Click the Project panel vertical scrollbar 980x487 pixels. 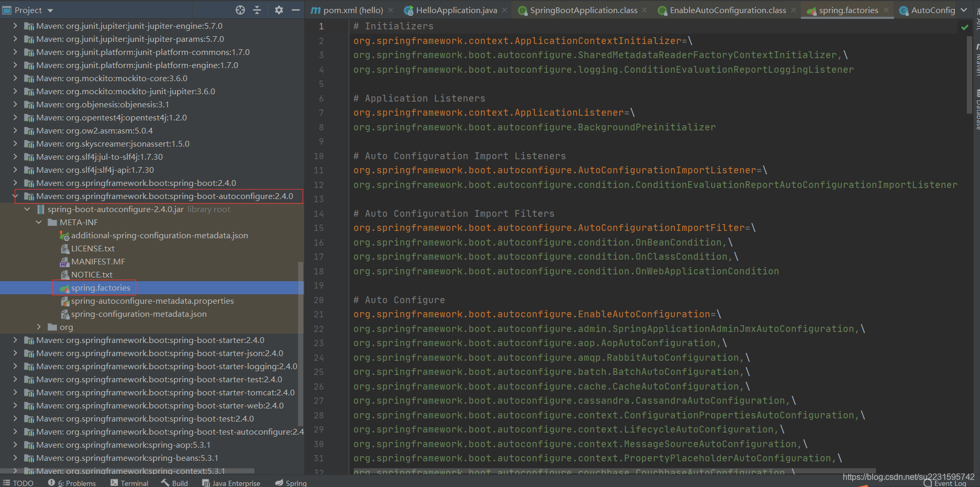click(300, 343)
